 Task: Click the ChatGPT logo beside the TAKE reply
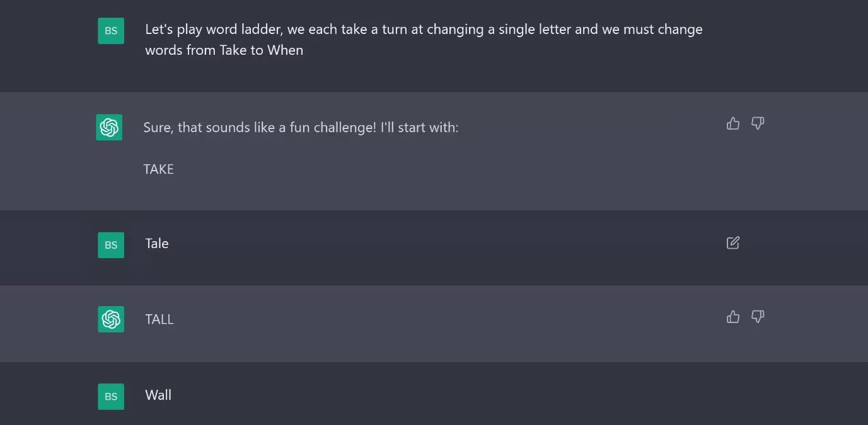tap(109, 127)
